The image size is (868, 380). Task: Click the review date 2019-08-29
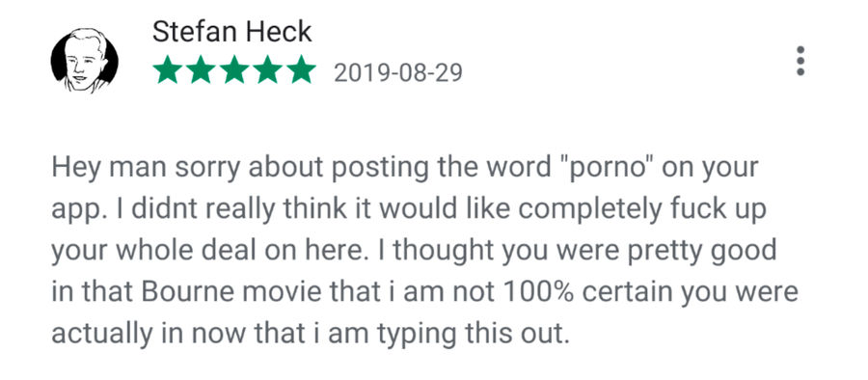[398, 73]
